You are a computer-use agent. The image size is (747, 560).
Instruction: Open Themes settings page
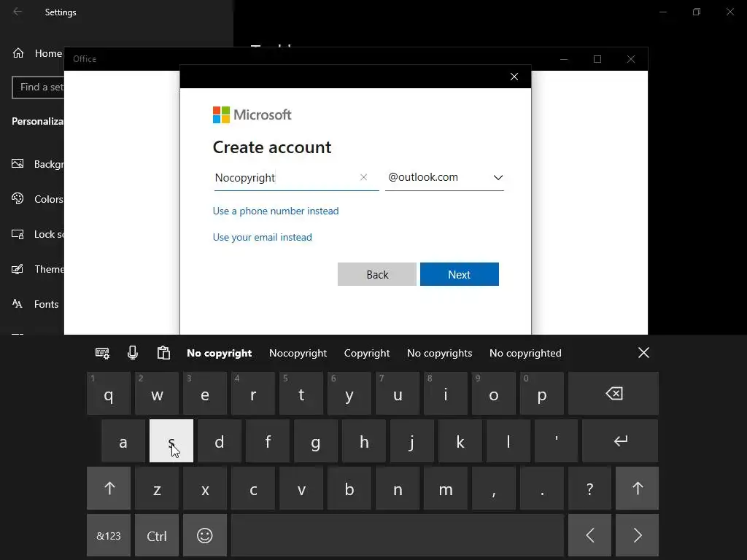point(37,269)
